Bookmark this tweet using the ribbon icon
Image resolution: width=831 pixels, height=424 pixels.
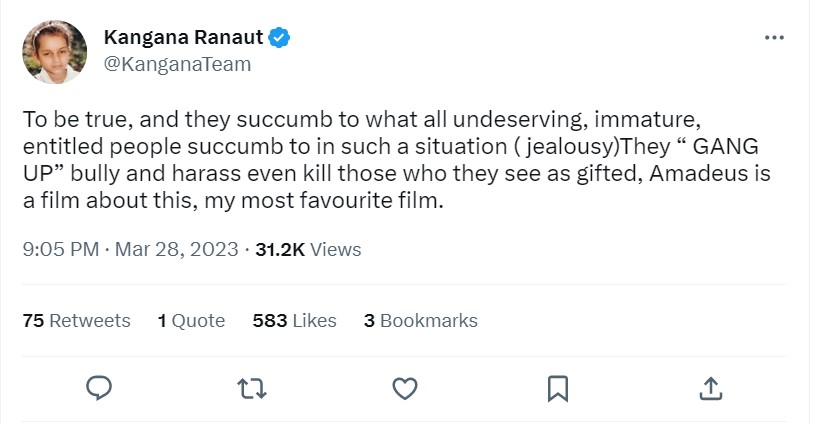(557, 387)
